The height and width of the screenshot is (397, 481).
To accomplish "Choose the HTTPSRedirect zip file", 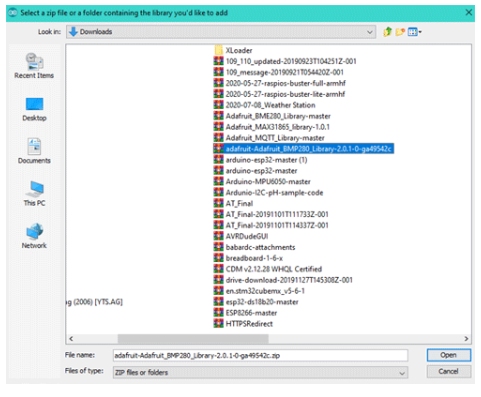I will (x=243, y=324).
